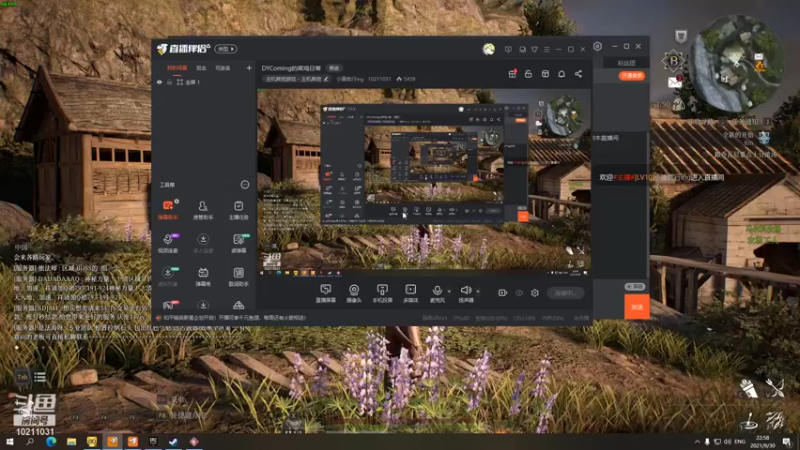Screen dimensions: 800x450
Task: Expand microphone dropdown arrow
Action: (x=449, y=291)
